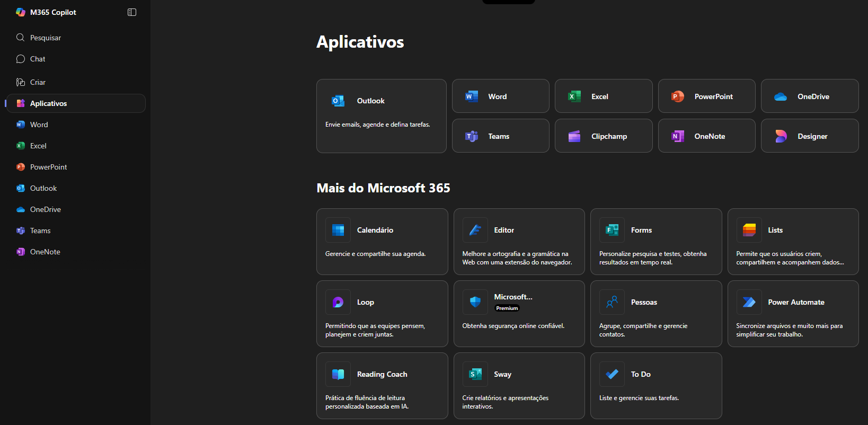This screenshot has width=868, height=425.
Task: Open the Outlook app card
Action: tap(381, 116)
